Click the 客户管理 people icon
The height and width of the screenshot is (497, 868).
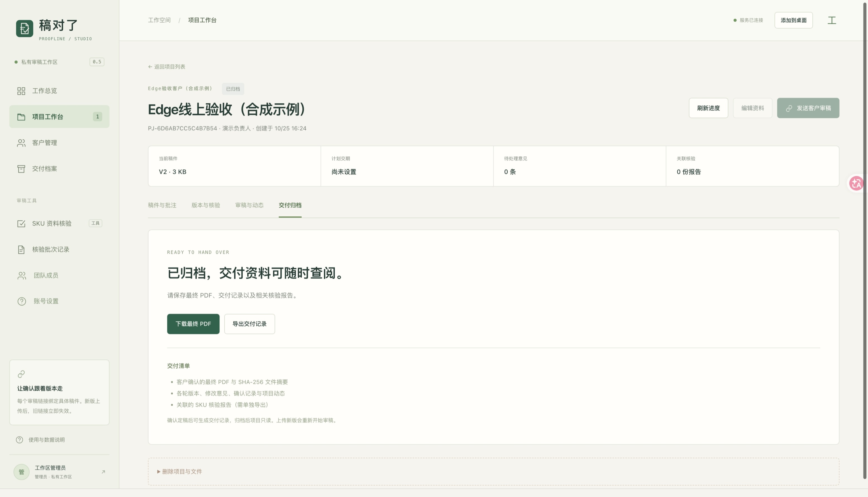coord(21,143)
